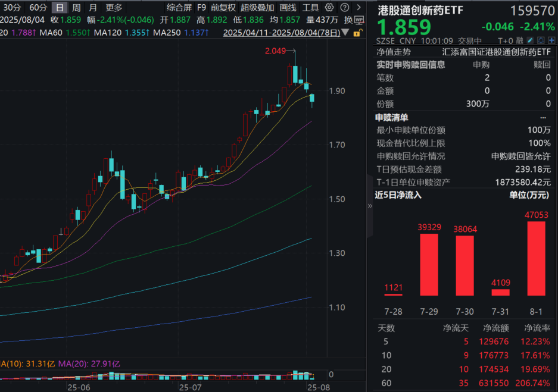Click the 超级叠加 super overlay button
The height and width of the screenshot is (392, 558).
(257, 8)
